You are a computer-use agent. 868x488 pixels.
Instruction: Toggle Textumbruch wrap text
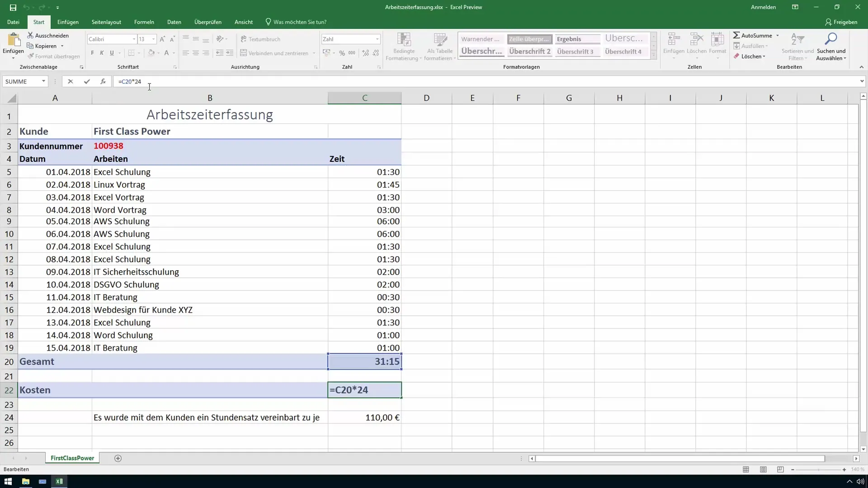260,39
